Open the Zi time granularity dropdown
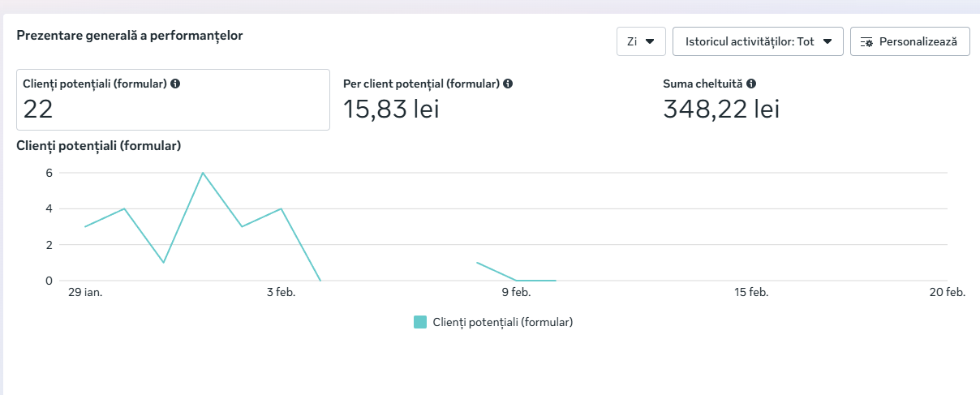The height and width of the screenshot is (395, 980). (641, 41)
